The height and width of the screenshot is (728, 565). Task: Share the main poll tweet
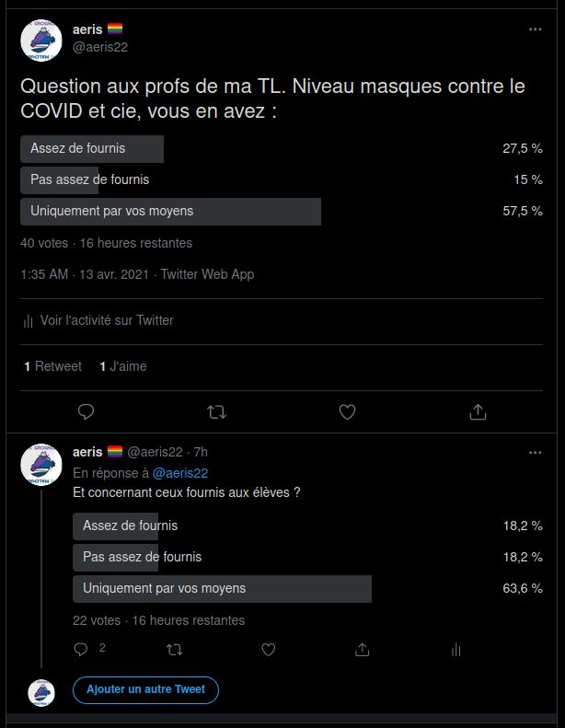(x=478, y=411)
